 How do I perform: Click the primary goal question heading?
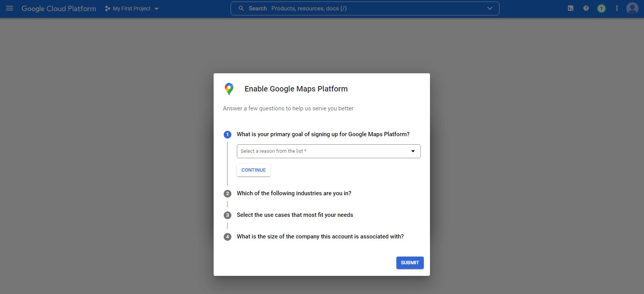point(323,134)
